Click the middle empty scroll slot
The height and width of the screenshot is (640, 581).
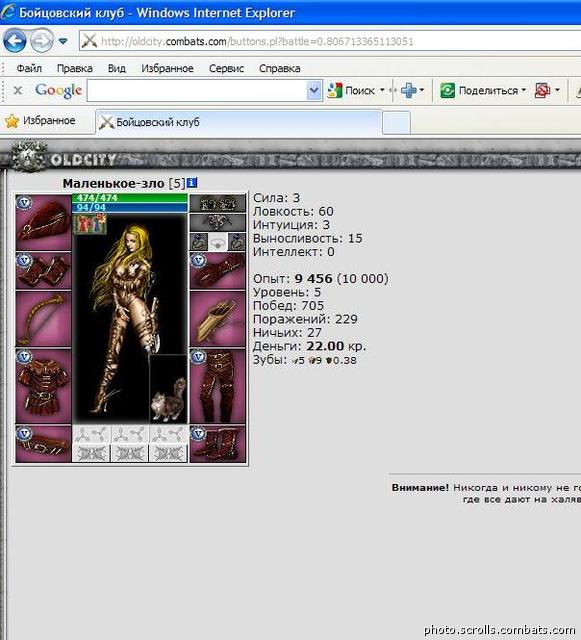point(130,453)
